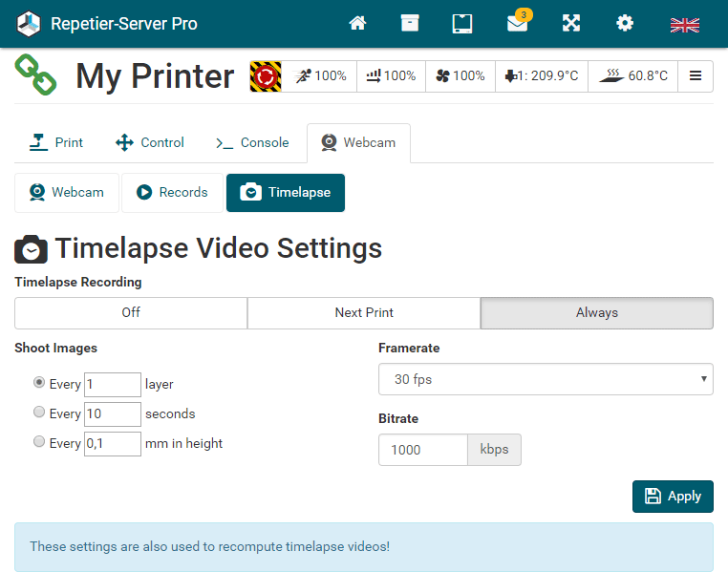Open the Records sub-tab
The image size is (728, 572).
172,193
